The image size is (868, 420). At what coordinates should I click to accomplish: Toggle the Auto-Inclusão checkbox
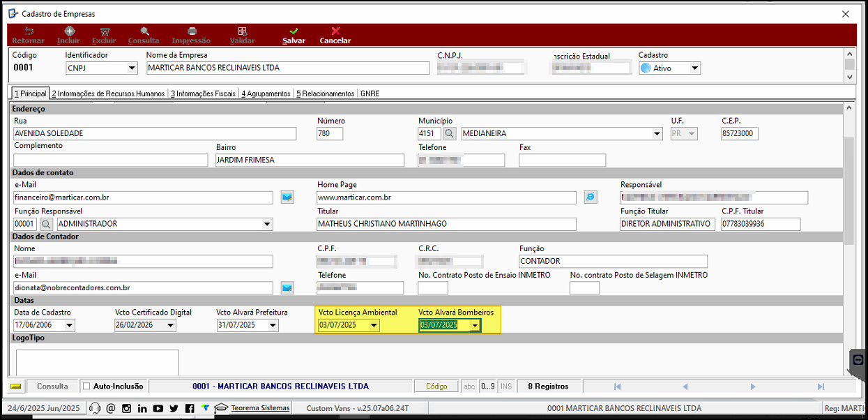[x=86, y=386]
